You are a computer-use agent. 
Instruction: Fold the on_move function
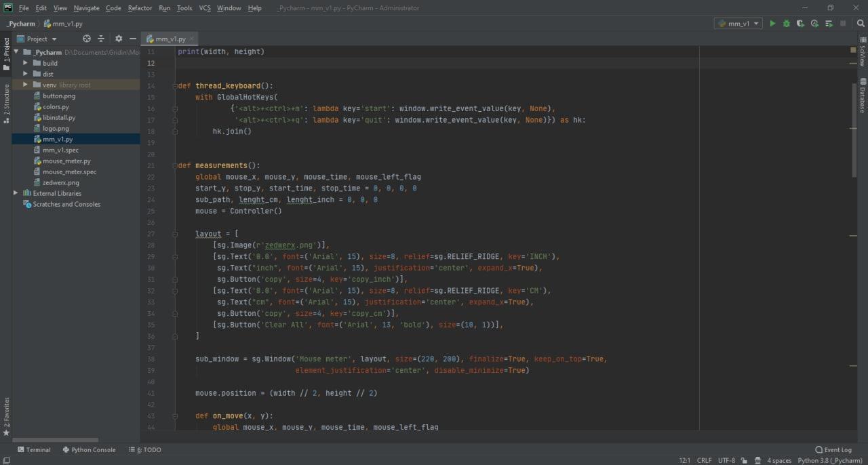point(175,416)
